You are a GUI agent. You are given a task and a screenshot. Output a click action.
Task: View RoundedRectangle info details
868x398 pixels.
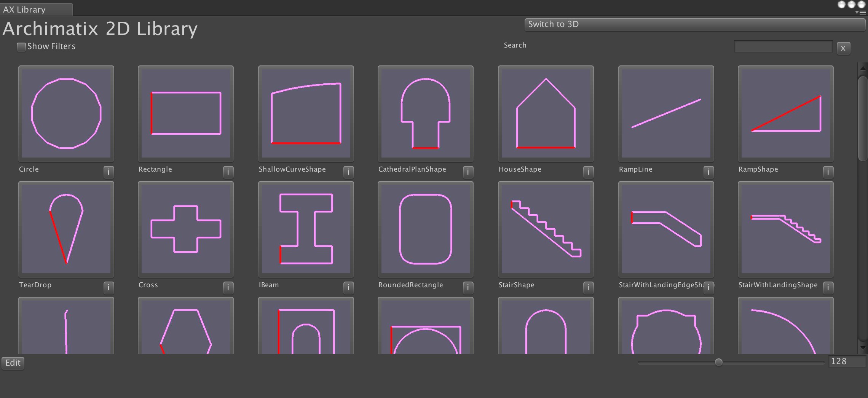(x=468, y=288)
